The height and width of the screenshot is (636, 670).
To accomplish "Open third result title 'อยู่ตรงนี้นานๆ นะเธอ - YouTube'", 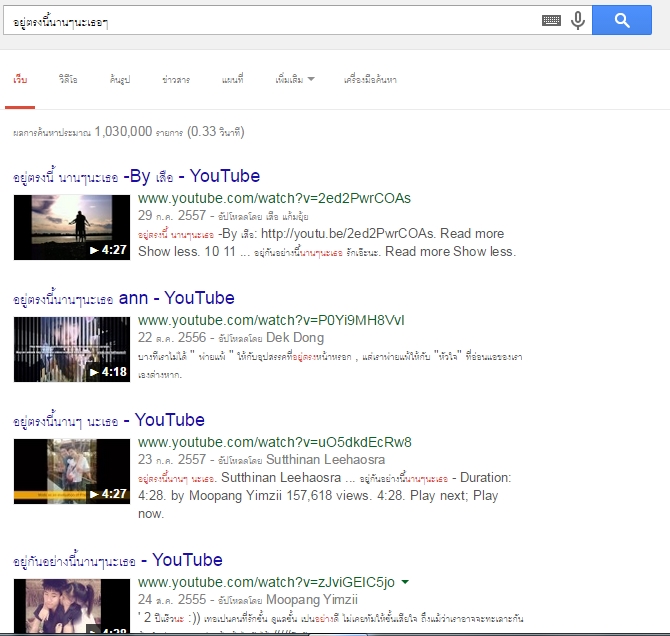I will tap(109, 420).
